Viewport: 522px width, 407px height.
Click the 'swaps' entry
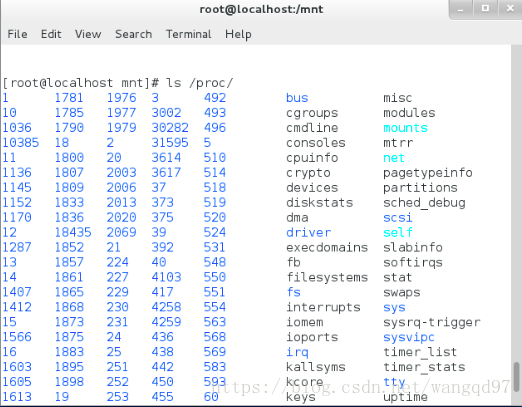[x=402, y=292]
